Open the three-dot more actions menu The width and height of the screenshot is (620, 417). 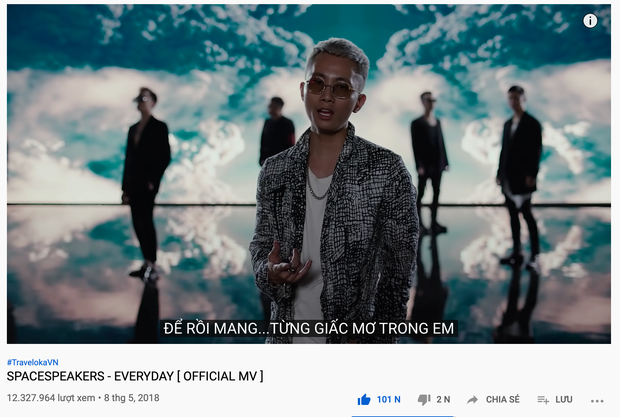(x=597, y=401)
